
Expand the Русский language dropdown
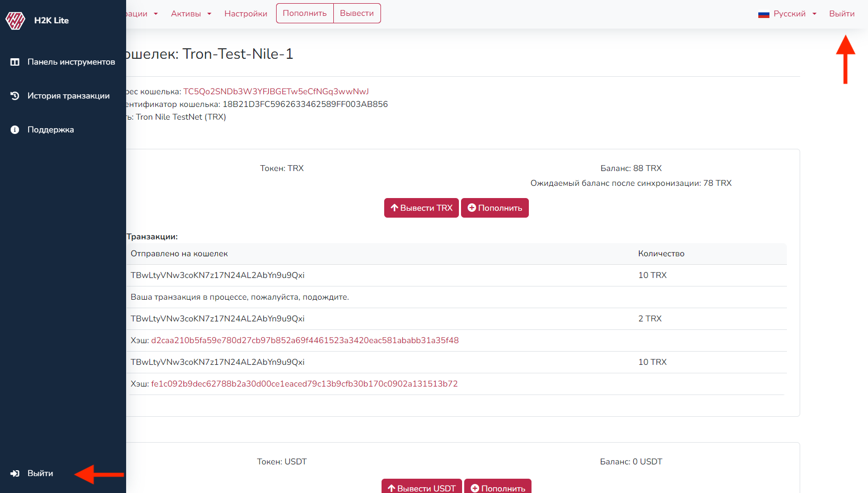click(x=789, y=14)
